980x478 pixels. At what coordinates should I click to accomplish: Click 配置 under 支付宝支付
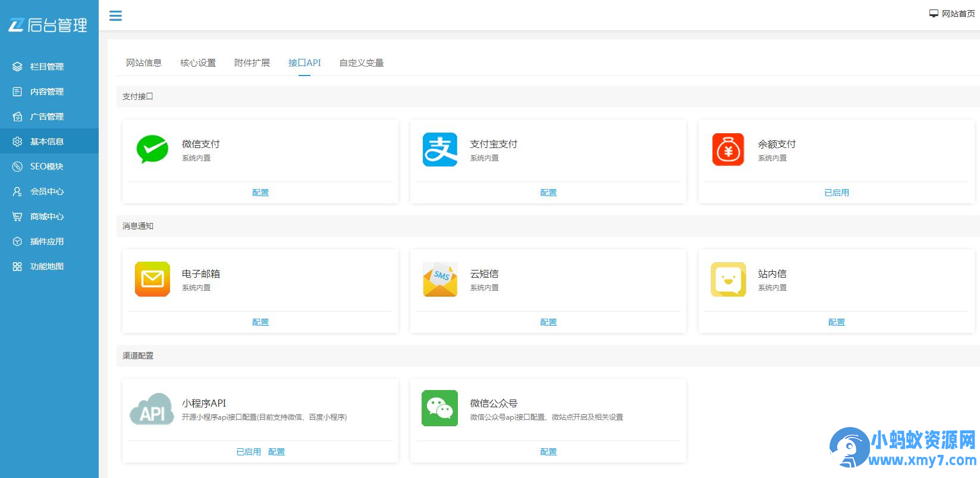point(548,193)
